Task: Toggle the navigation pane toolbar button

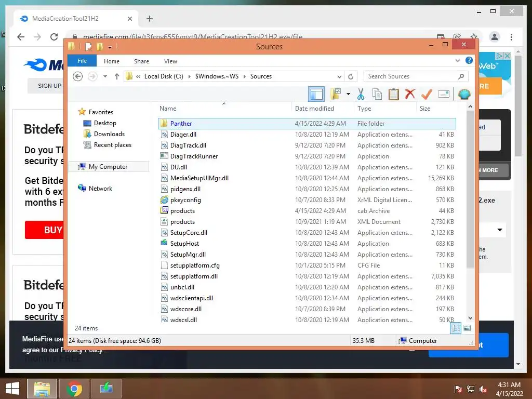Action: click(x=316, y=94)
